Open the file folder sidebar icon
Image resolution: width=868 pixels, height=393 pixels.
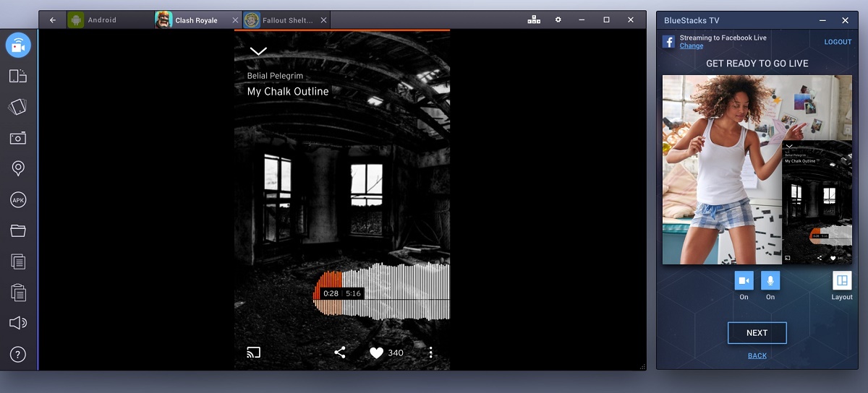[x=18, y=231]
